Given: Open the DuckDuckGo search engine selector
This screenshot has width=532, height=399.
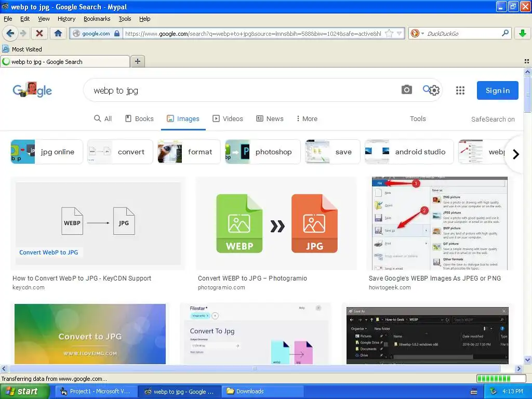Looking at the screenshot, I should (x=417, y=33).
